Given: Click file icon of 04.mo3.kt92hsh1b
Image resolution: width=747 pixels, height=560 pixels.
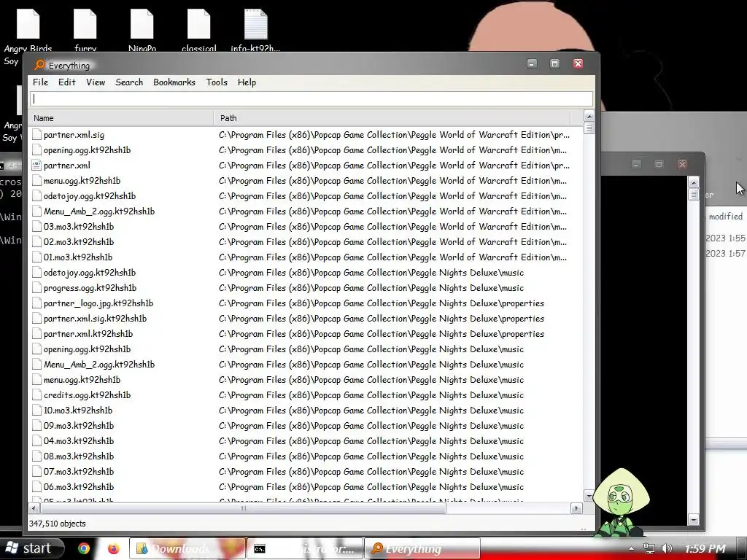Looking at the screenshot, I should 36,441.
